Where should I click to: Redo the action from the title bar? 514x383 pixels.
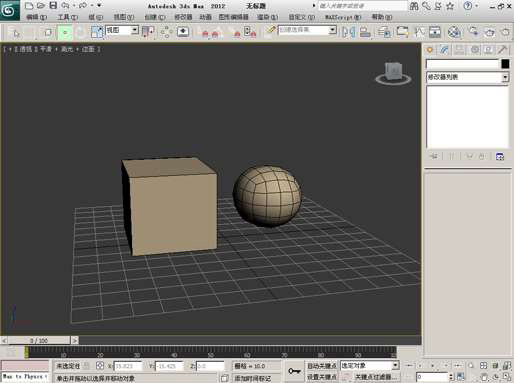[x=83, y=5]
